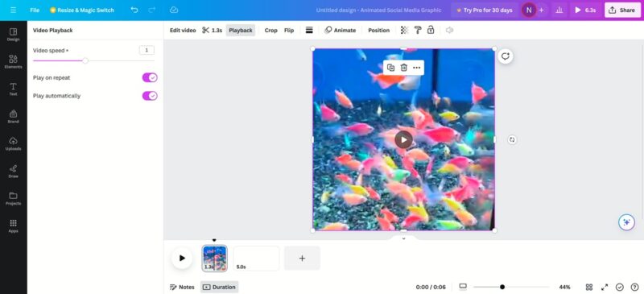Lock the selected element

coord(431,30)
